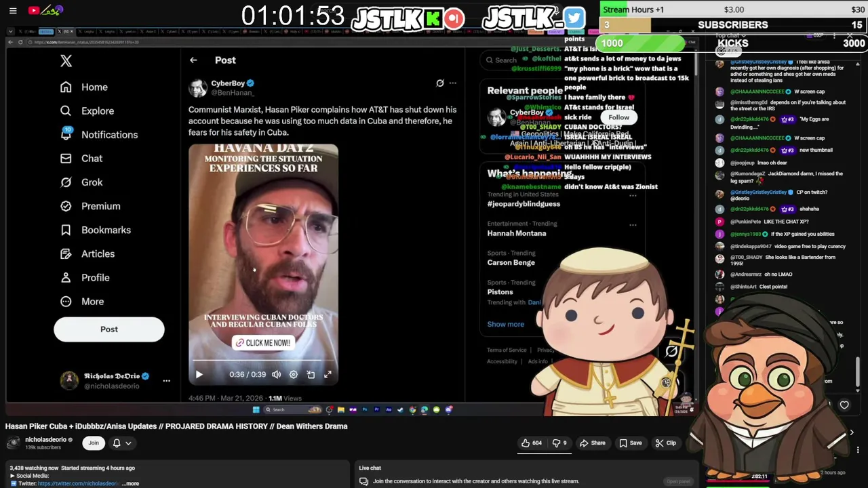Viewport: 868px width, 488px height.
Task: Dislike the video with thumbs down
Action: tap(559, 443)
